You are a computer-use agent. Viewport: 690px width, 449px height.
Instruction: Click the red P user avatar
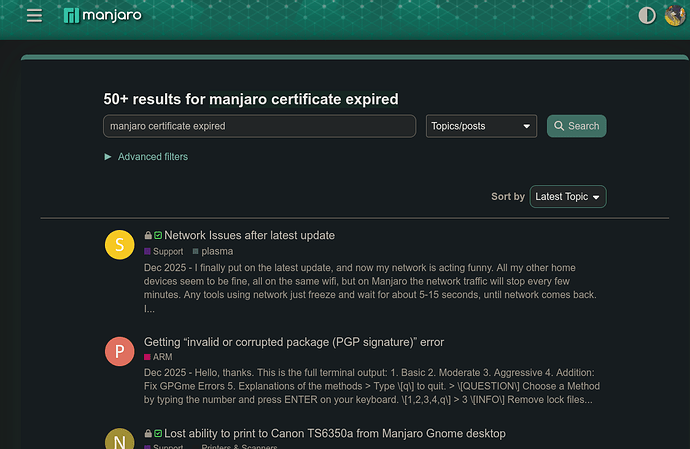119,351
